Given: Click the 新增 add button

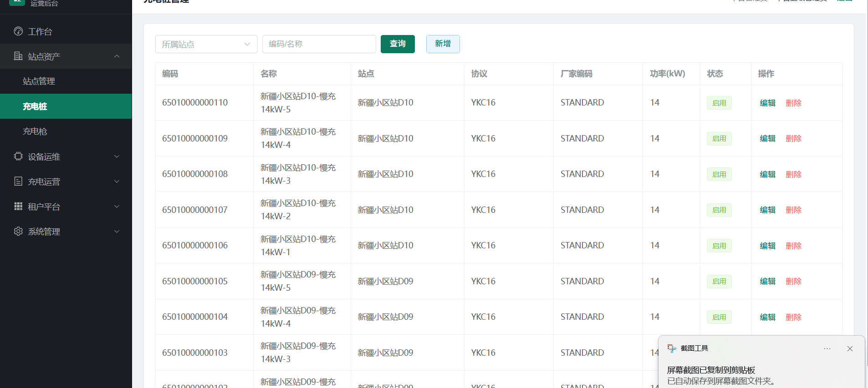Looking at the screenshot, I should click(x=443, y=44).
